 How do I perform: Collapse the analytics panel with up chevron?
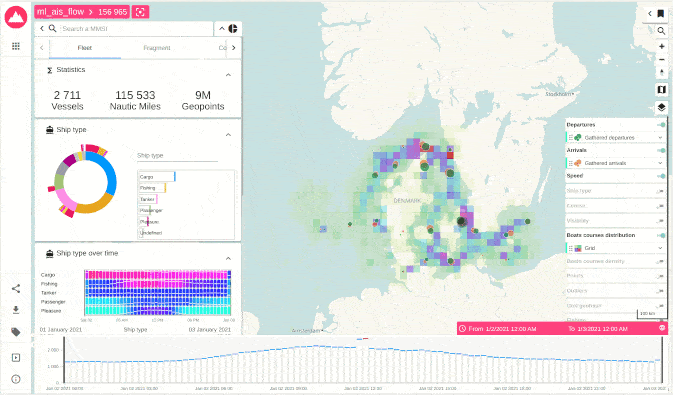point(222,28)
